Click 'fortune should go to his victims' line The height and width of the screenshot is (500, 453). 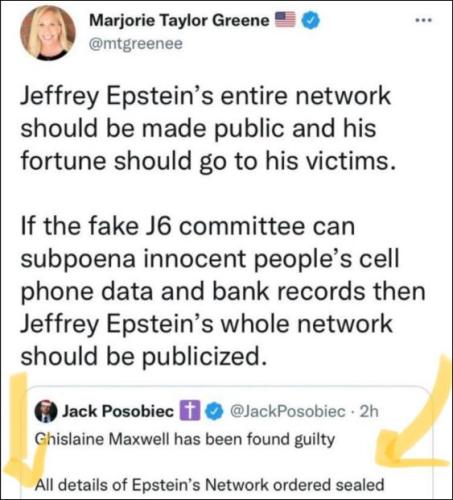(x=208, y=161)
